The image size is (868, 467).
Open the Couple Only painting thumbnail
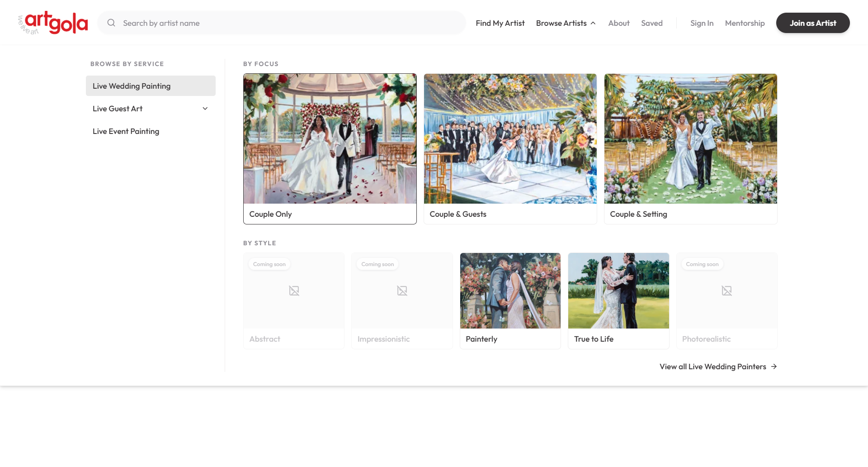click(x=330, y=138)
